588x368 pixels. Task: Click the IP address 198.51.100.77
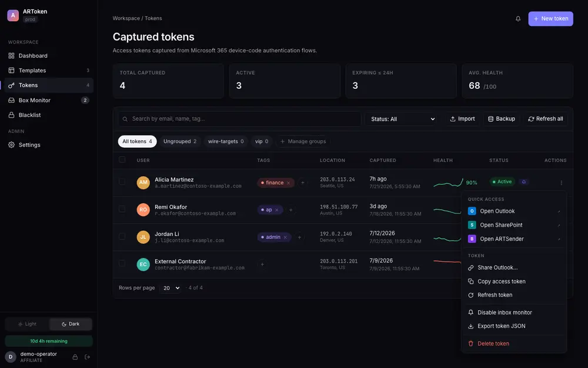[x=339, y=207]
